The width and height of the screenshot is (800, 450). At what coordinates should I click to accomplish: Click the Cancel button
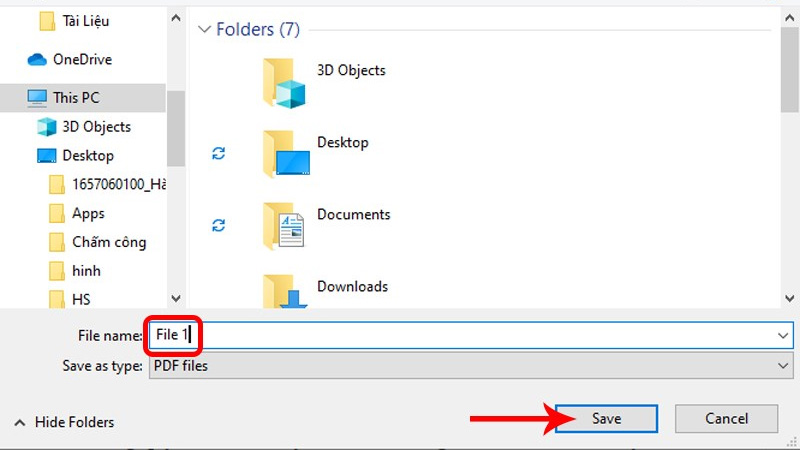point(727,419)
